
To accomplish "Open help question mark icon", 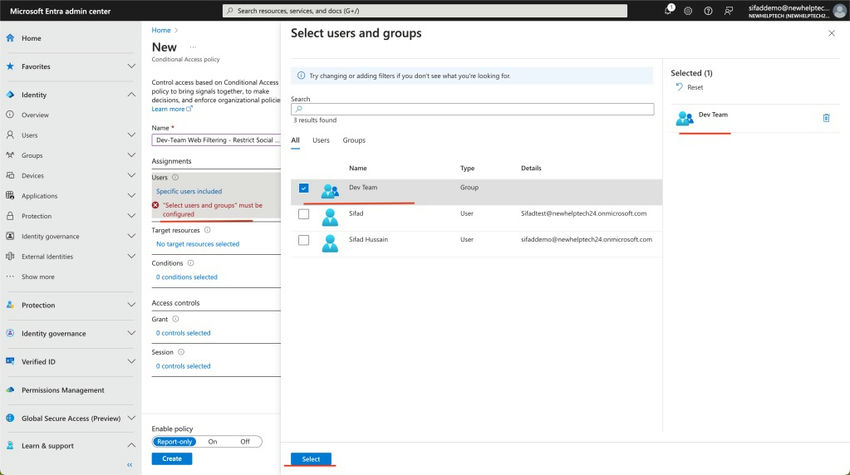I will [708, 10].
